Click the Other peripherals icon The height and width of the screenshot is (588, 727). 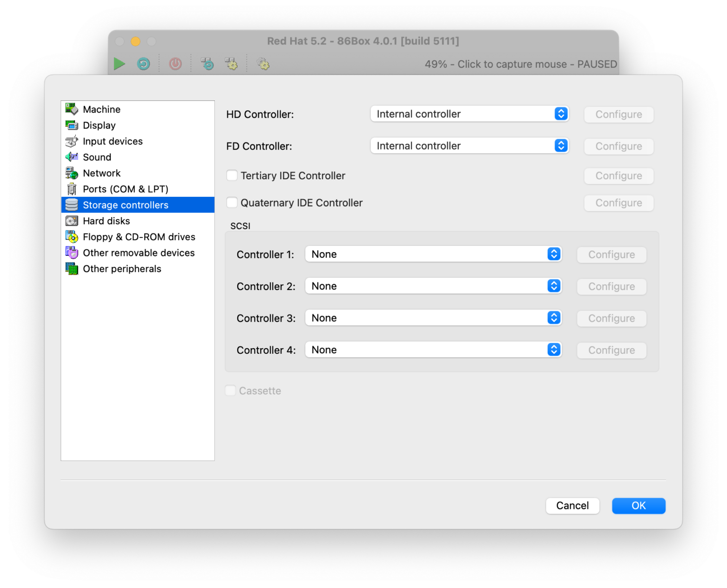(71, 269)
